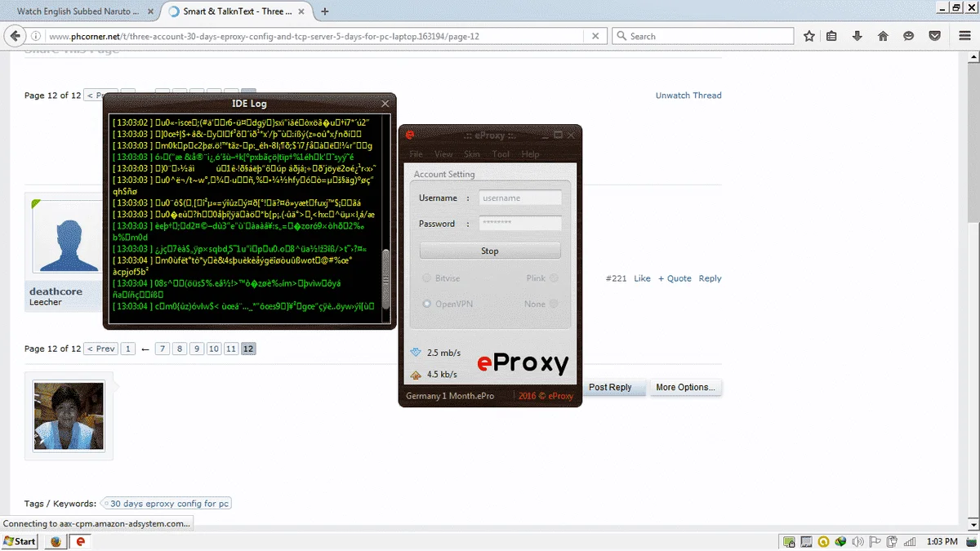
Task: Open the Firefox downloads arrow icon
Action: pos(857,36)
